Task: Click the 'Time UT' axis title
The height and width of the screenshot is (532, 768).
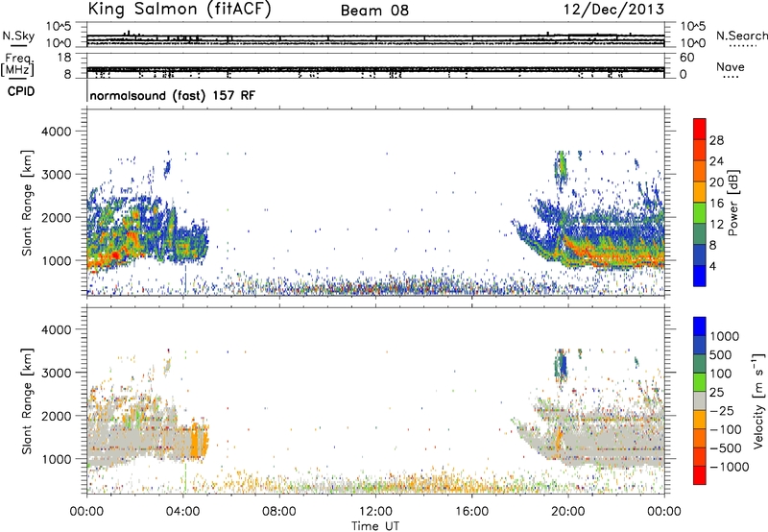Action: (375, 526)
